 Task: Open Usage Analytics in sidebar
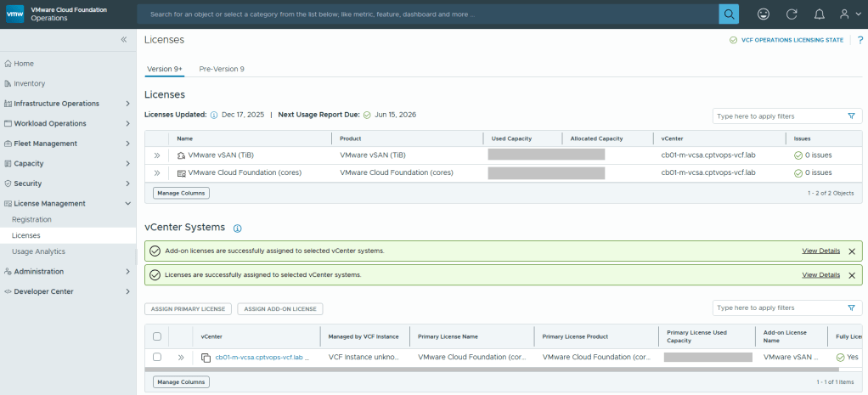point(38,251)
